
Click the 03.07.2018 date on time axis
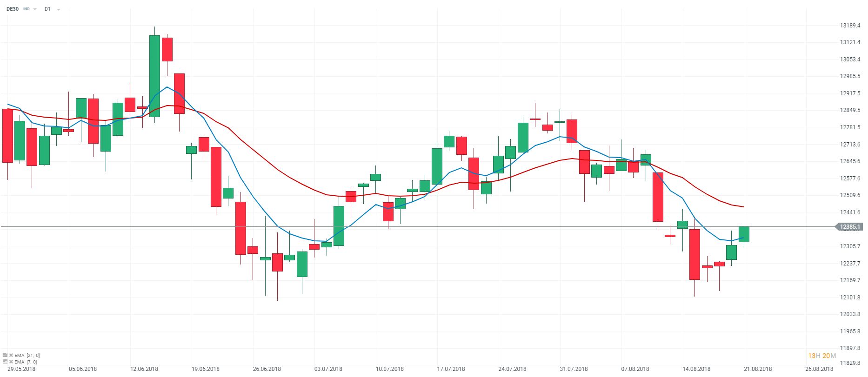328,369
